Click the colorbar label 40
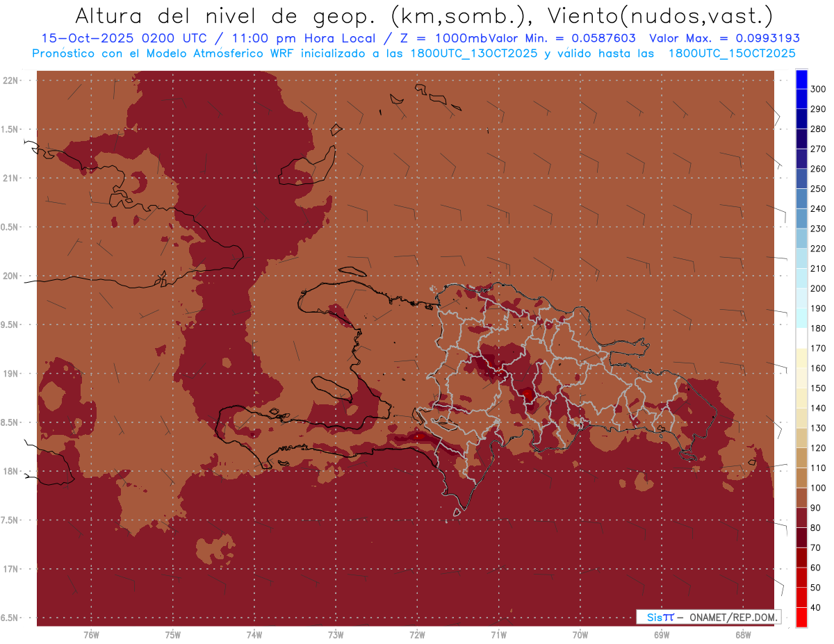834x644 pixels. tap(815, 608)
